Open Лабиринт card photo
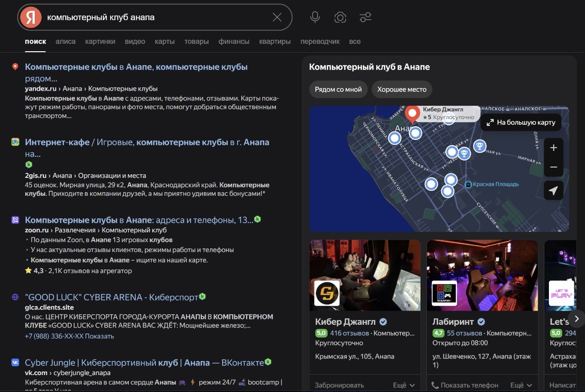 [x=482, y=275]
